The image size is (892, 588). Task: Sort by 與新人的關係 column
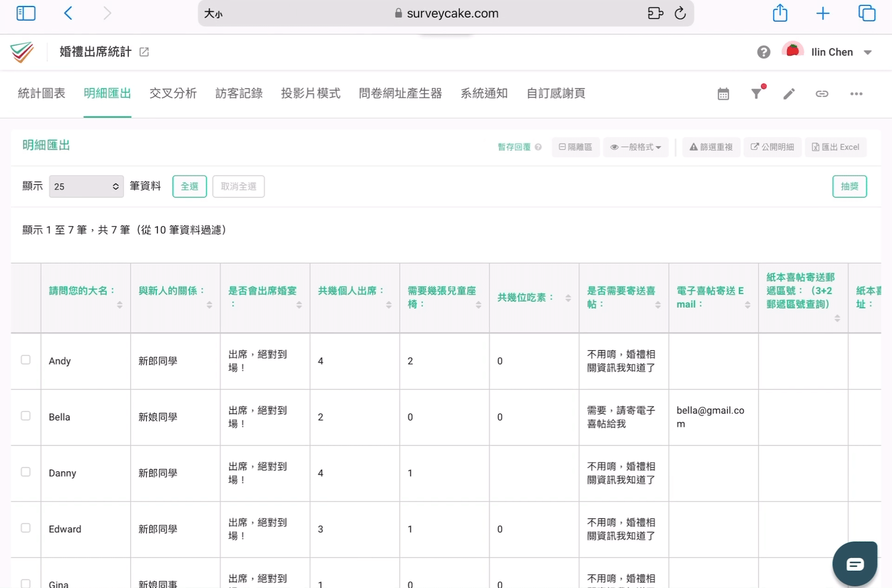[x=209, y=305]
